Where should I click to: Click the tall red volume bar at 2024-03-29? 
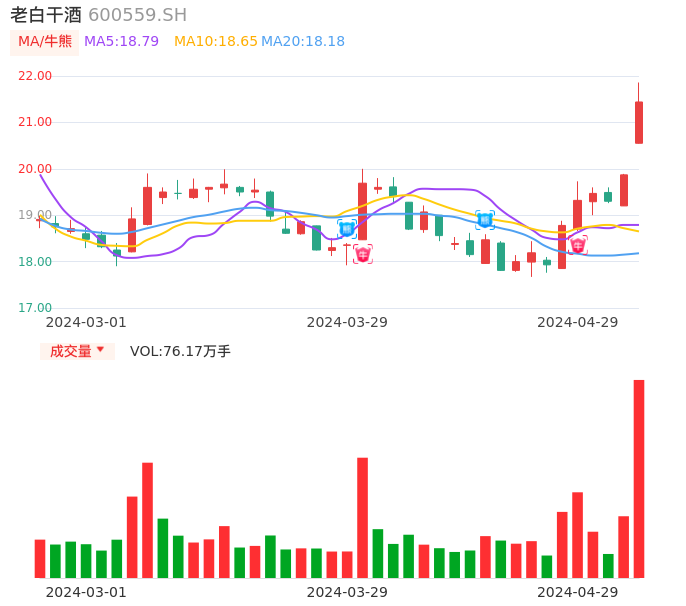coord(363,518)
